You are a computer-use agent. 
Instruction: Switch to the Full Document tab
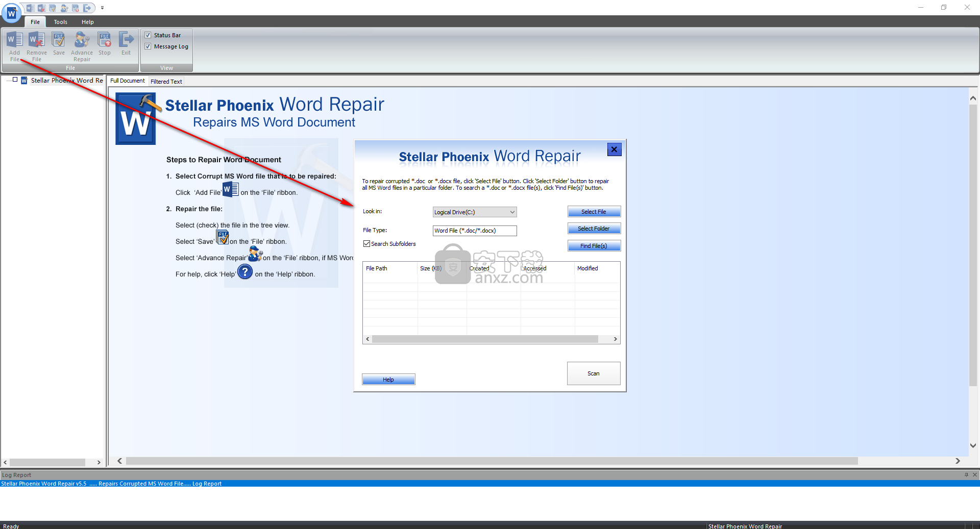[128, 81]
